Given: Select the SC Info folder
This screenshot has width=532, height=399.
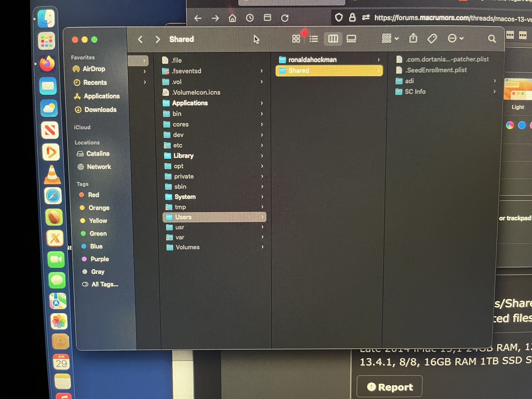Looking at the screenshot, I should point(415,92).
